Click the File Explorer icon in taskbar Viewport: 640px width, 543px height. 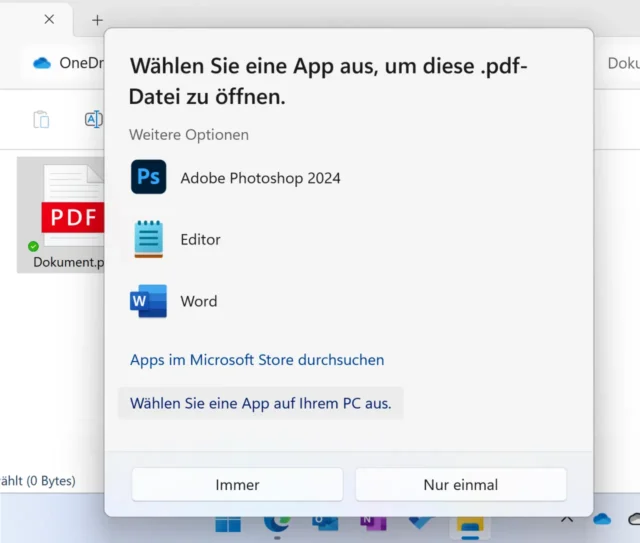pos(469,525)
